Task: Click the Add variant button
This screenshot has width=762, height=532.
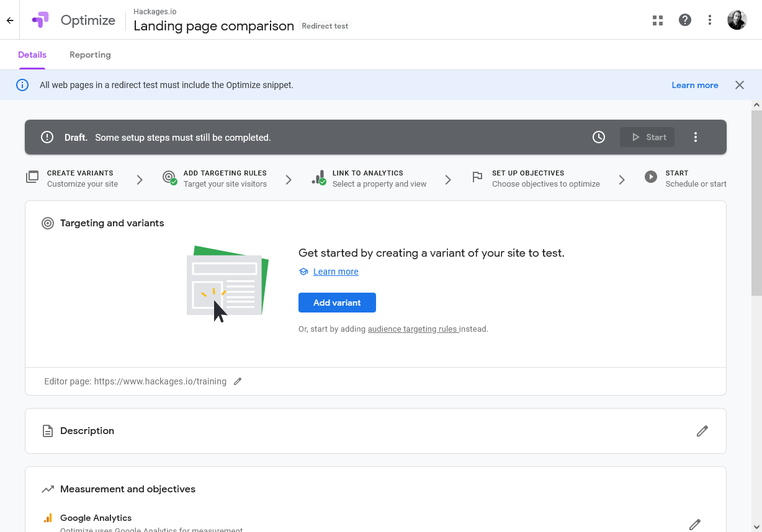Action: [337, 303]
